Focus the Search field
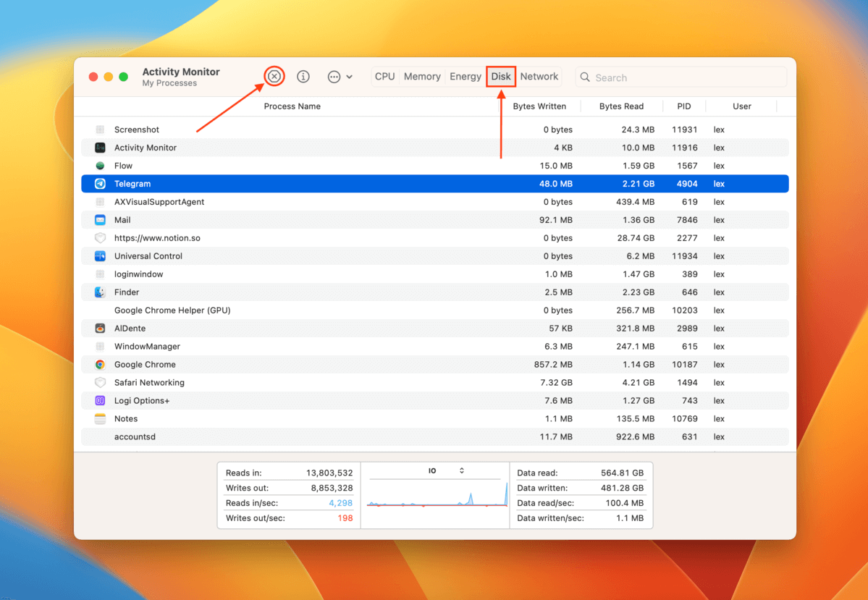 point(681,77)
